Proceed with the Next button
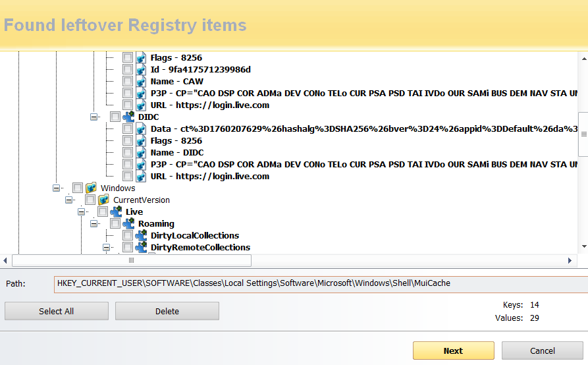The image size is (588, 365). (x=454, y=351)
